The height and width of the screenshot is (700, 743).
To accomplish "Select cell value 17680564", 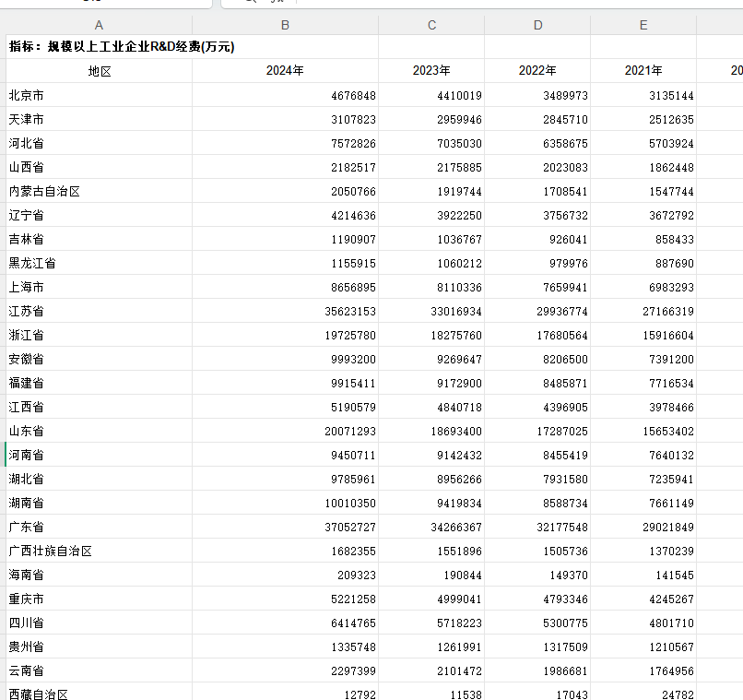I will 562,336.
